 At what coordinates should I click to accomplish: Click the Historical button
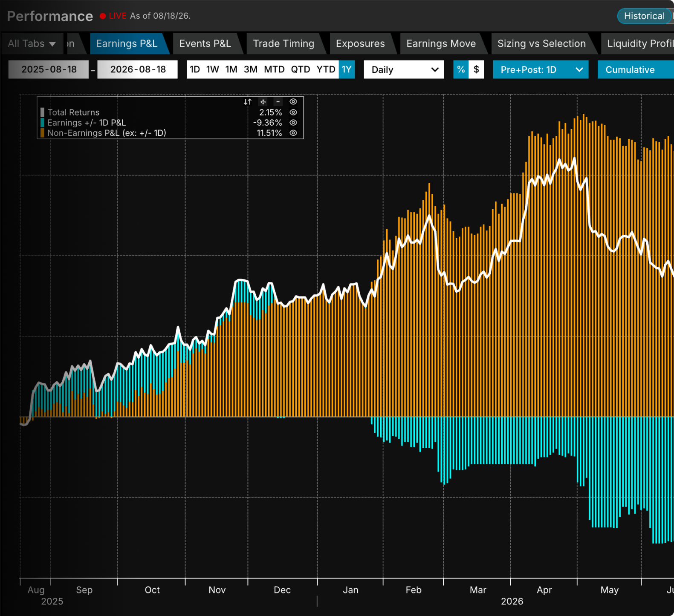644,16
